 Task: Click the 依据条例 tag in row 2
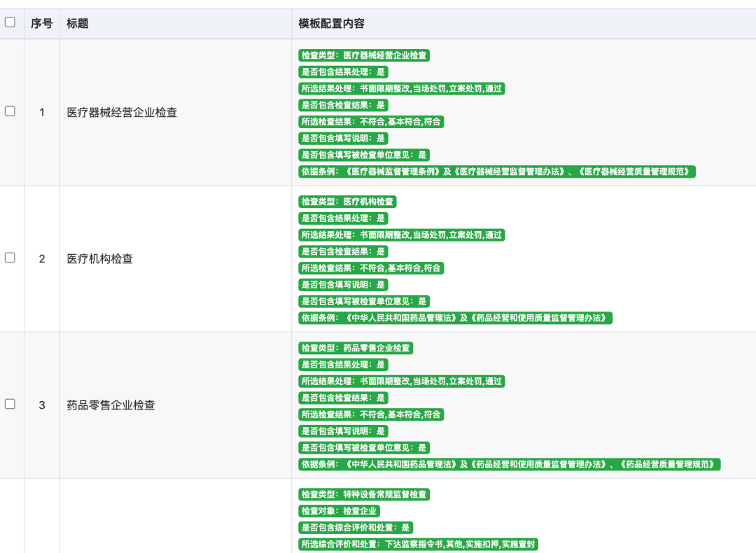pos(455,318)
